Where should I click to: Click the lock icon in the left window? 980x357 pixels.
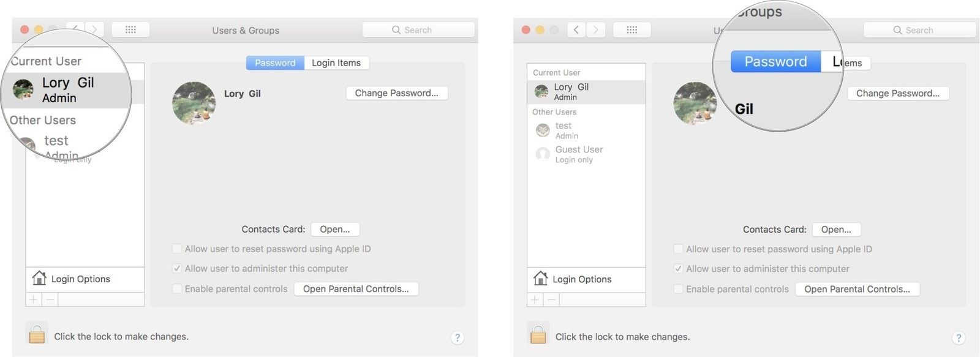37,334
